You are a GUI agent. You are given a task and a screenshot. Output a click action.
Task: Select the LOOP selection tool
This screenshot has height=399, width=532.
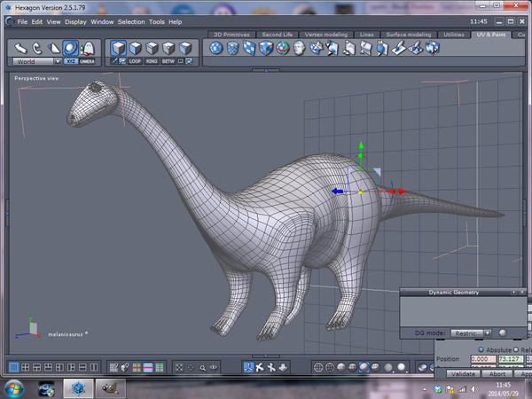(135, 62)
